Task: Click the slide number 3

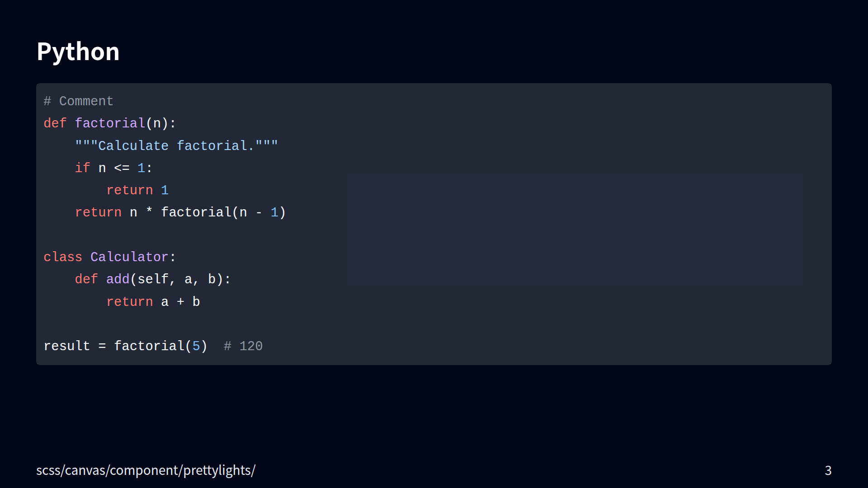Action: [x=828, y=471]
